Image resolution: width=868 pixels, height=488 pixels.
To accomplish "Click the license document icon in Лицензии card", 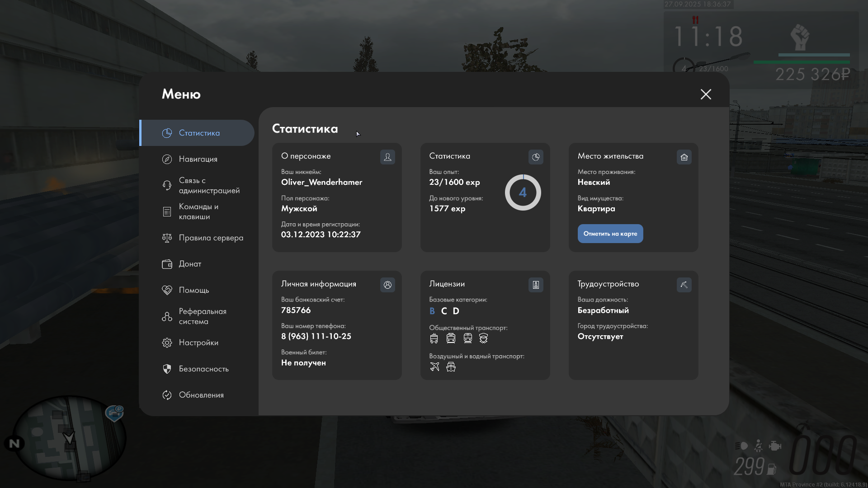I will click(536, 285).
